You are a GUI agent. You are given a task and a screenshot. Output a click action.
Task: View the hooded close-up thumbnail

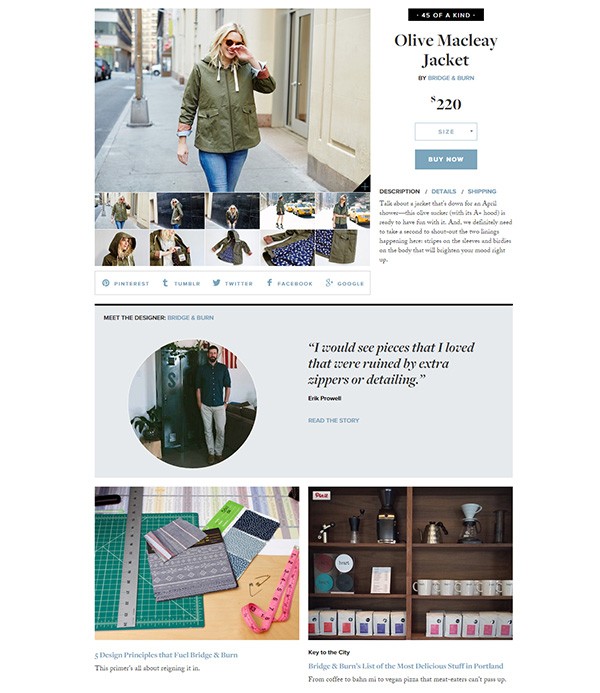coord(122,248)
